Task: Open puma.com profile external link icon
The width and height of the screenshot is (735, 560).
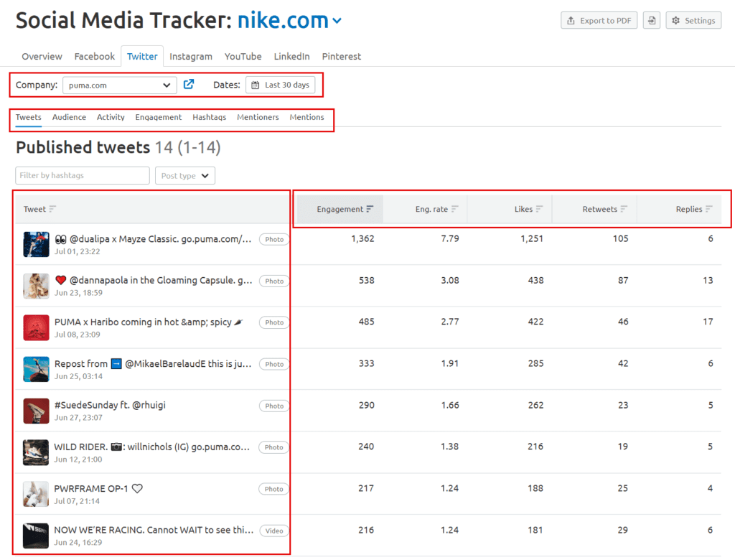Action: (x=189, y=85)
